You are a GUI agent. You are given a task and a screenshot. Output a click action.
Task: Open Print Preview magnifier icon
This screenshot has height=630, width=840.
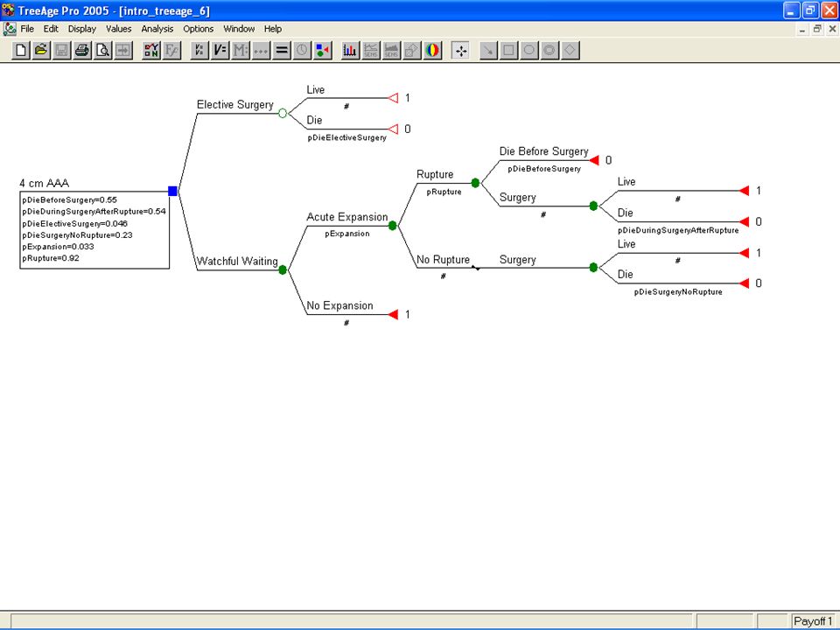(102, 51)
